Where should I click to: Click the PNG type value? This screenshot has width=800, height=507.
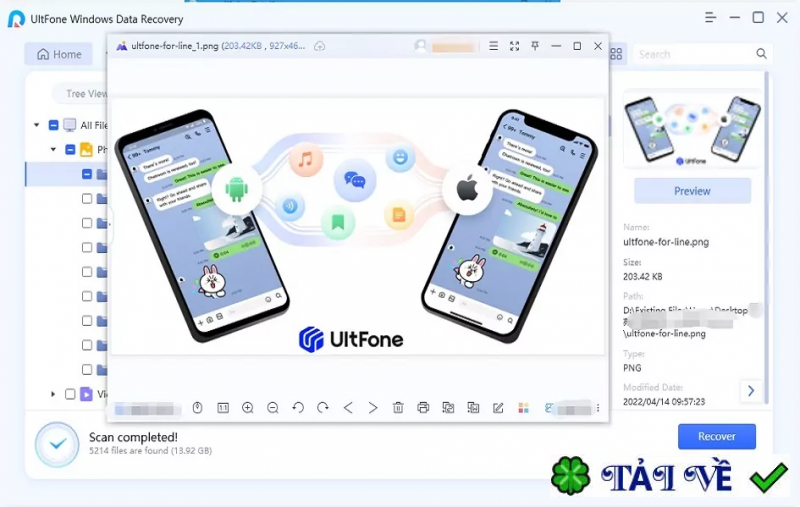coord(632,368)
